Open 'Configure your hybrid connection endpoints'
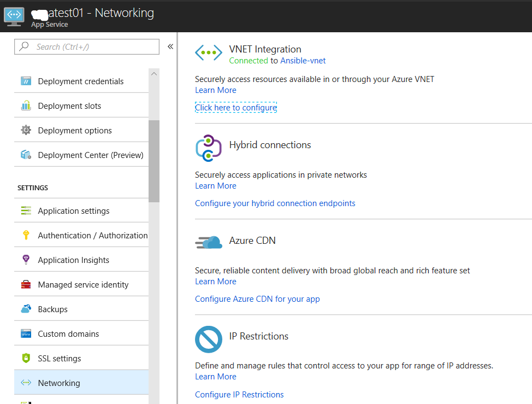 coord(275,203)
